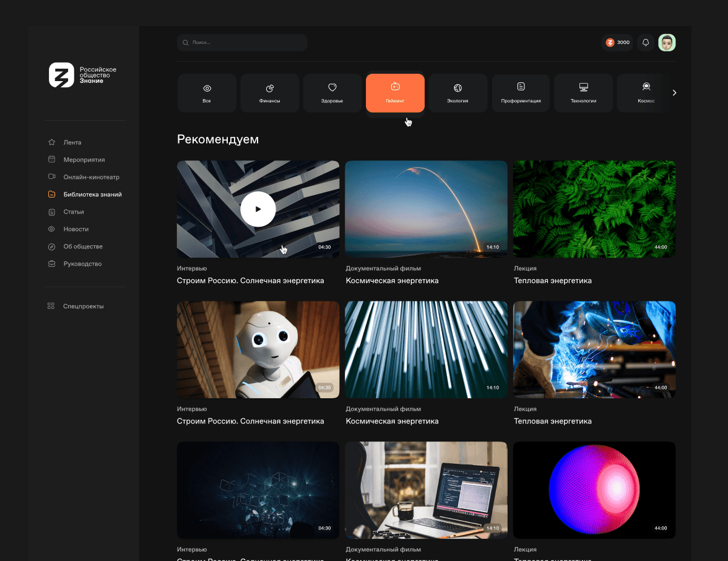Show more categories with right chevron
The height and width of the screenshot is (561, 728).
pyautogui.click(x=674, y=93)
